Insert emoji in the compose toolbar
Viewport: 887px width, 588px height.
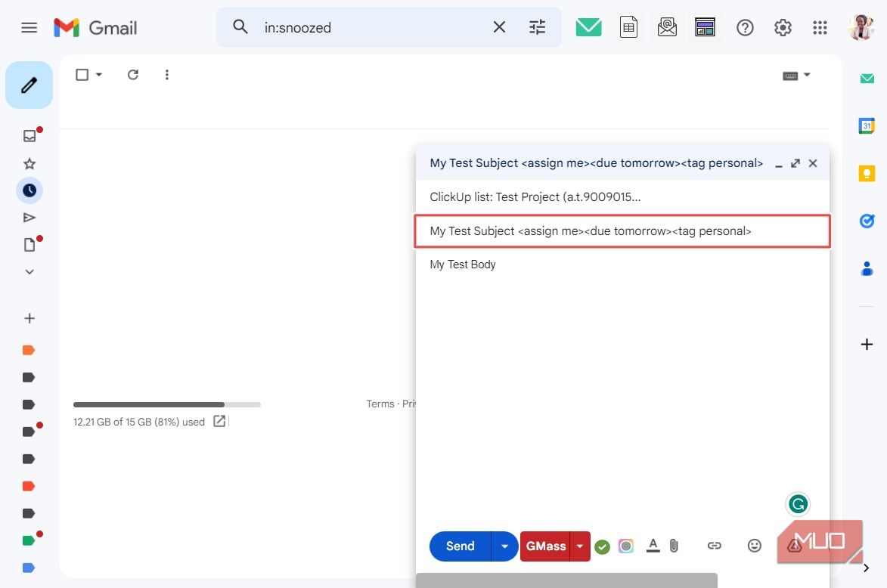click(x=754, y=546)
